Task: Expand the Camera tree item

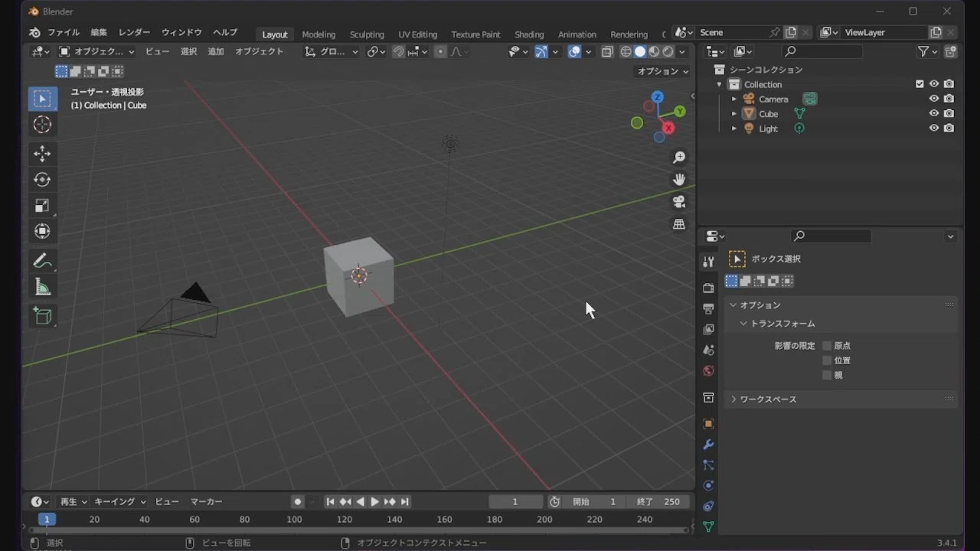Action: [x=734, y=99]
